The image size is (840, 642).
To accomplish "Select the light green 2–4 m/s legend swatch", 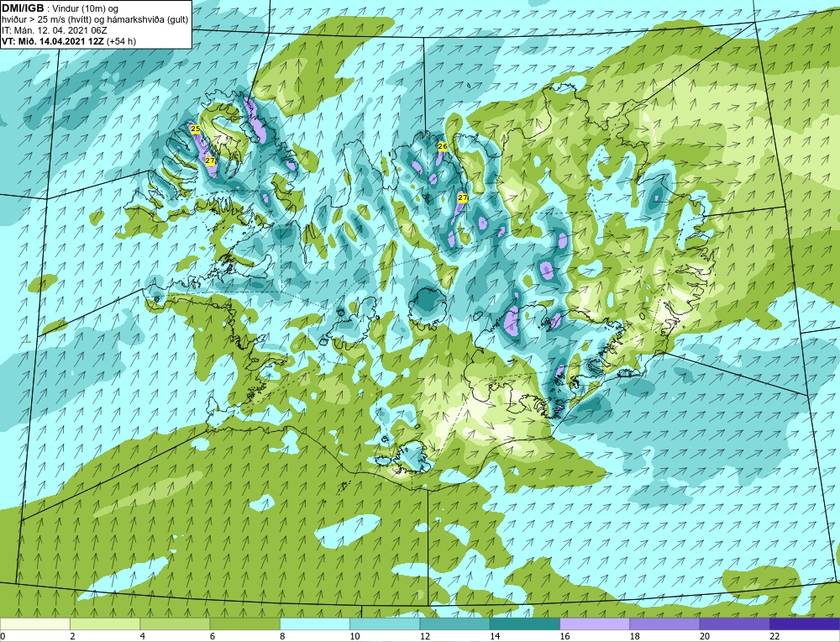I will pos(105,624).
